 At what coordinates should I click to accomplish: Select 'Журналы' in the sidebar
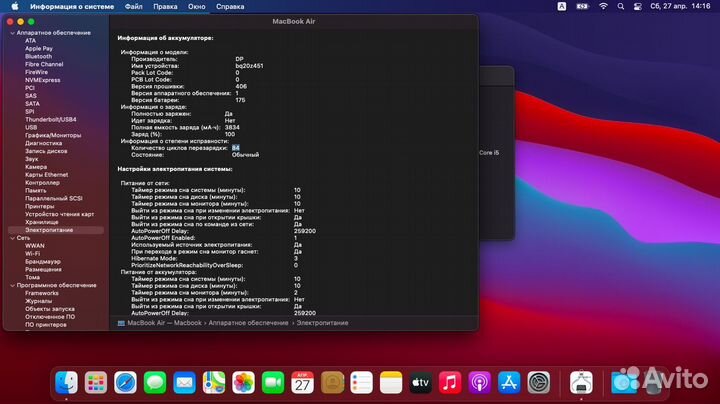(39, 301)
